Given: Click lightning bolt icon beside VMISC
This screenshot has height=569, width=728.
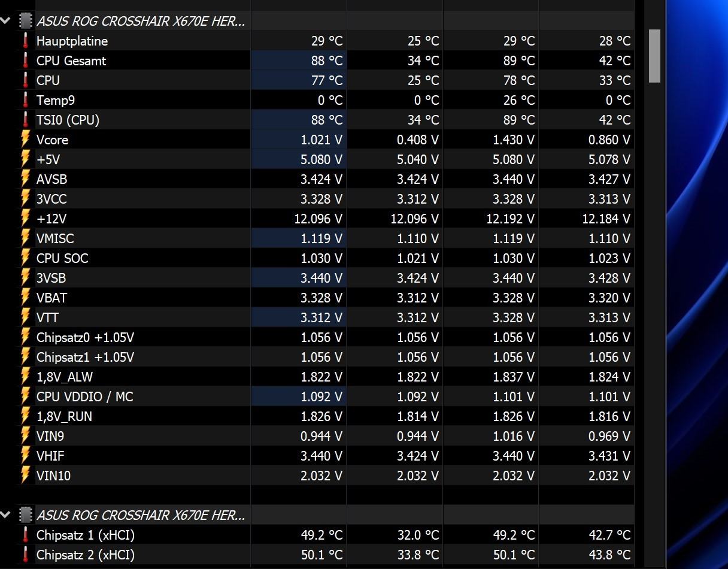Looking at the screenshot, I should 25,238.
